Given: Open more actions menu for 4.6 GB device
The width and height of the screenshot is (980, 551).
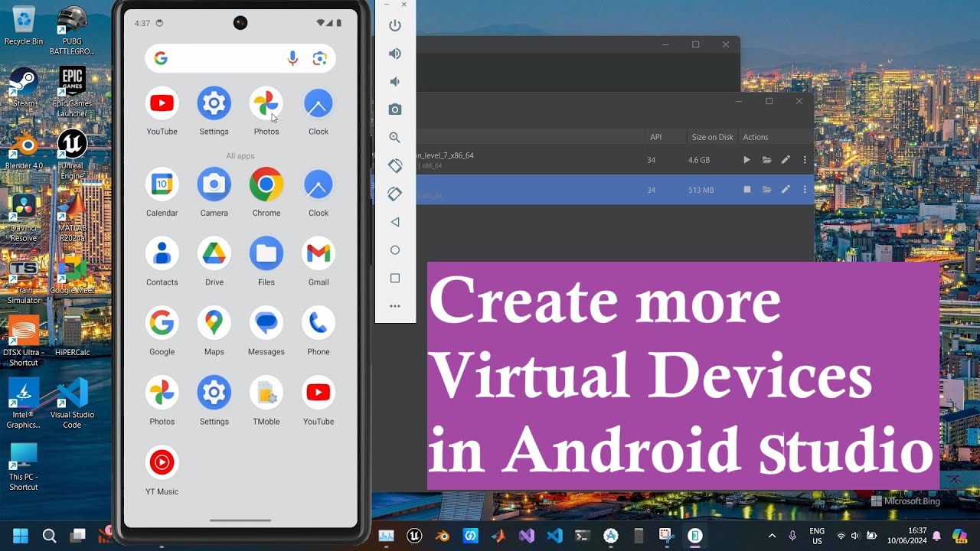Looking at the screenshot, I should pyautogui.click(x=805, y=160).
